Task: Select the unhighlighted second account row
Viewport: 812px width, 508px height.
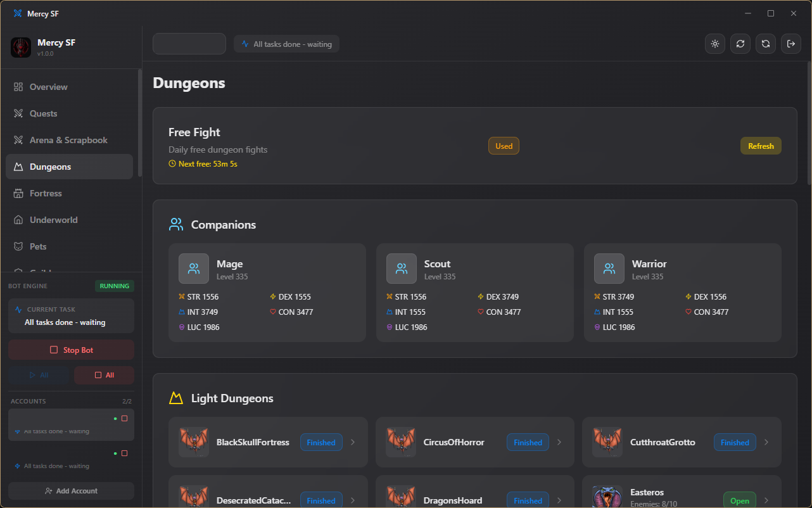Action: pyautogui.click(x=71, y=459)
